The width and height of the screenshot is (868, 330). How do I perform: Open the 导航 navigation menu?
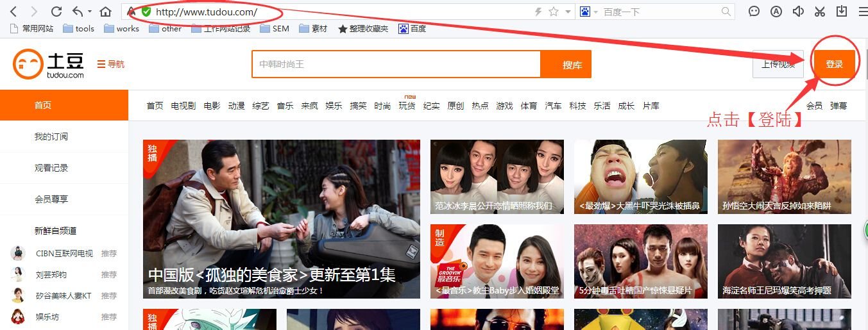[x=110, y=64]
